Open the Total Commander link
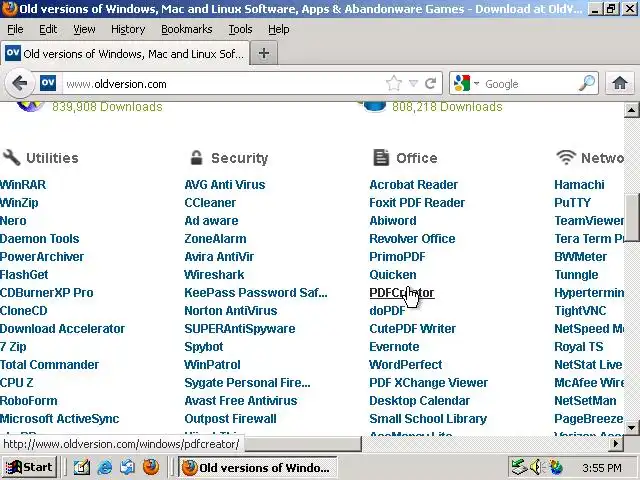The height and width of the screenshot is (480, 640). point(49,364)
